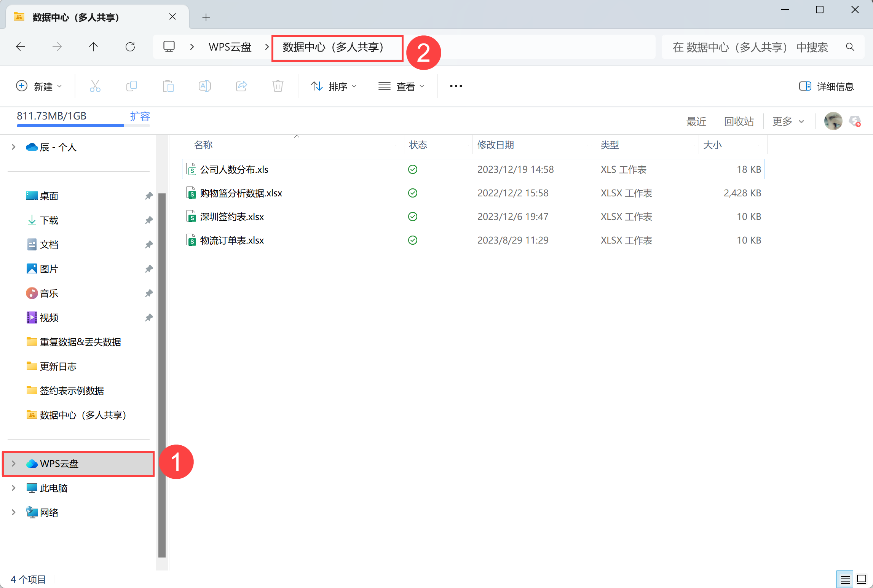Click the Delete trash icon
Viewport: 873px width, 588px height.
[x=278, y=86]
